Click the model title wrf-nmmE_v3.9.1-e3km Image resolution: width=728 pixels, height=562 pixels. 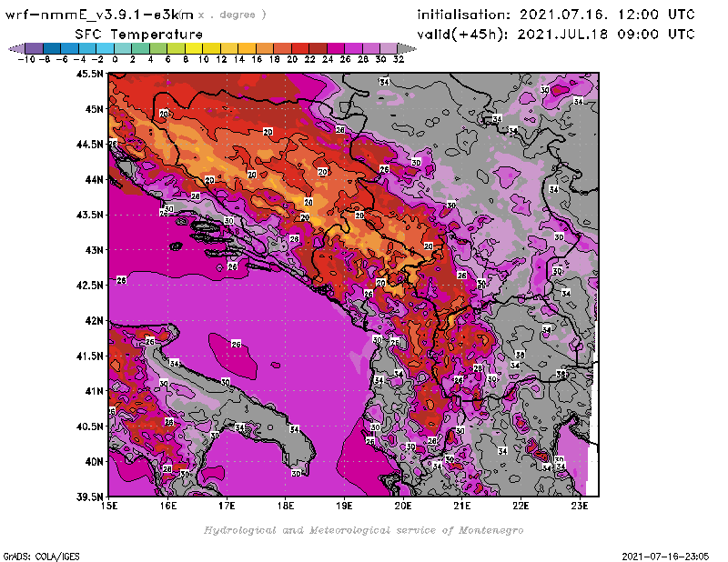tap(99, 15)
